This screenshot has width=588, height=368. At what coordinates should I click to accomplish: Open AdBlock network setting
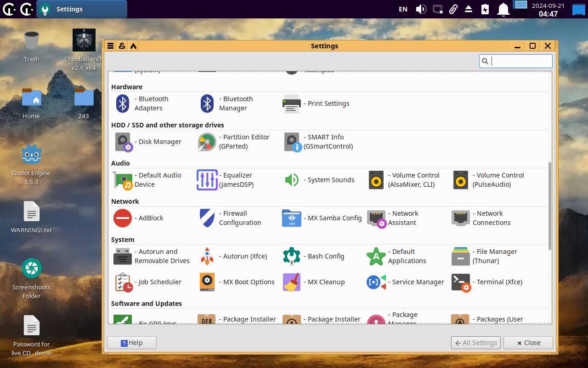pyautogui.click(x=123, y=218)
